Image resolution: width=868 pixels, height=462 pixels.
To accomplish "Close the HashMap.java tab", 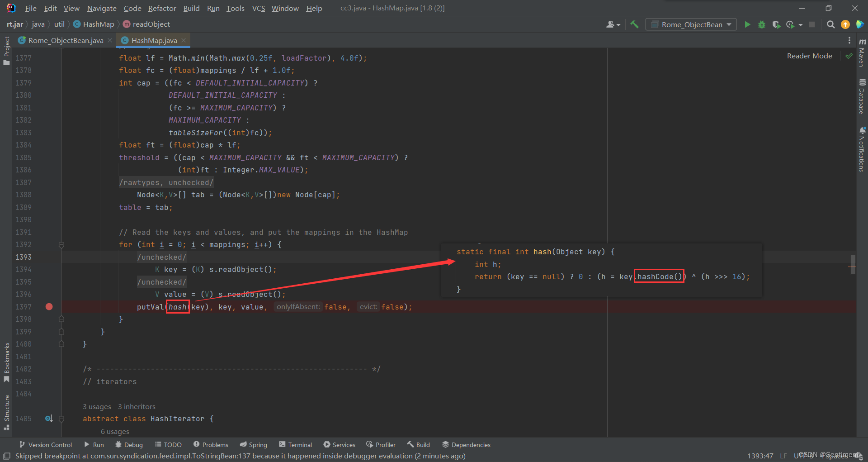I will (184, 40).
